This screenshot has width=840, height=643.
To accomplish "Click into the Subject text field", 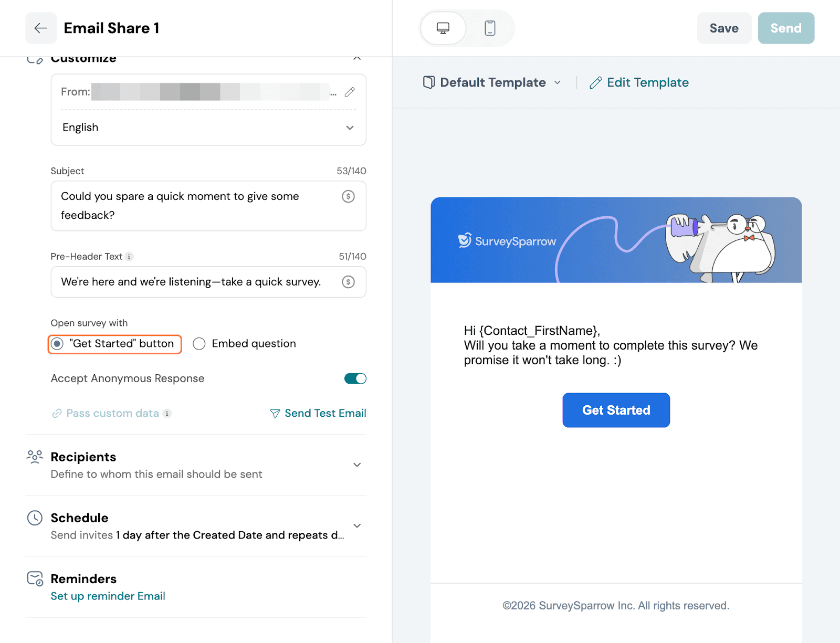I will coord(194,206).
